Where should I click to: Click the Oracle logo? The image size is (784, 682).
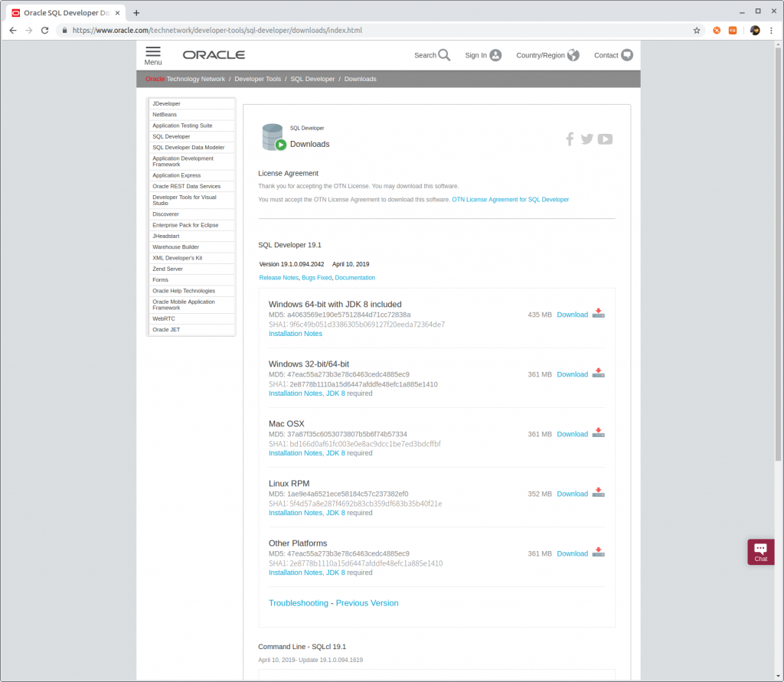[214, 55]
